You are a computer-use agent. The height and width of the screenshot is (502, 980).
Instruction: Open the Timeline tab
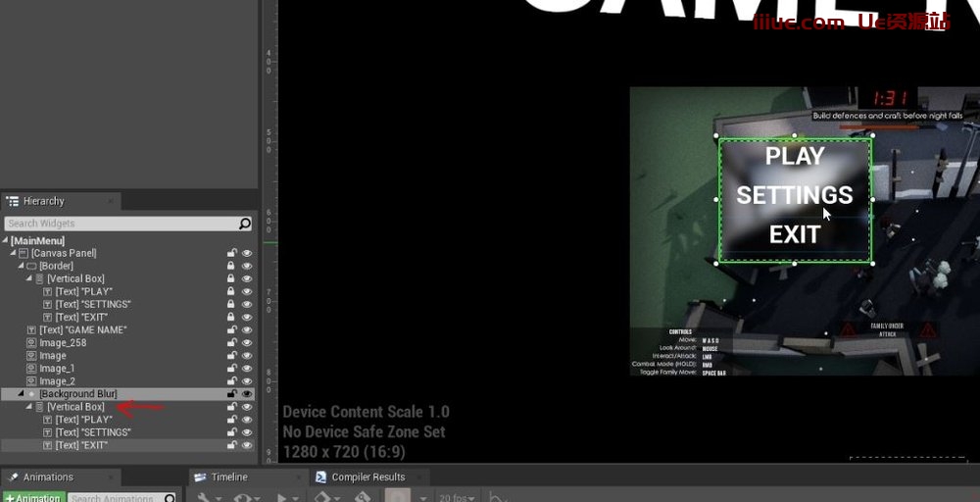(x=229, y=477)
